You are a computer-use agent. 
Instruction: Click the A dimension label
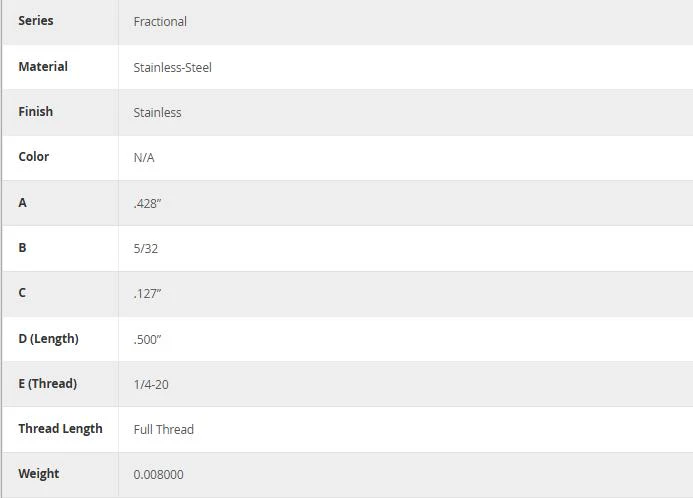23,203
